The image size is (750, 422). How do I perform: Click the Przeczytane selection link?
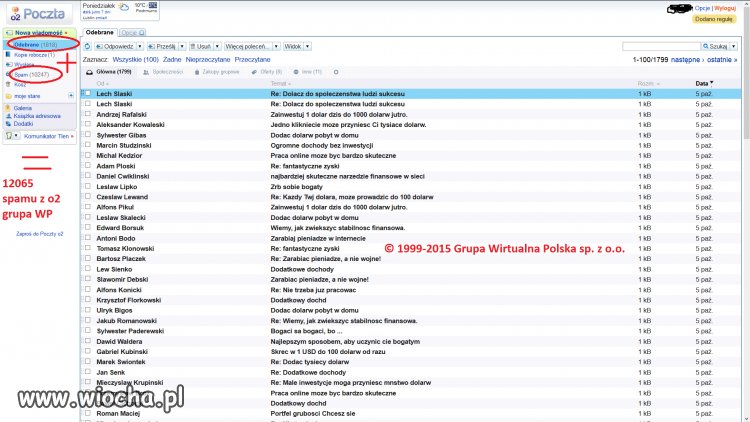click(252, 59)
